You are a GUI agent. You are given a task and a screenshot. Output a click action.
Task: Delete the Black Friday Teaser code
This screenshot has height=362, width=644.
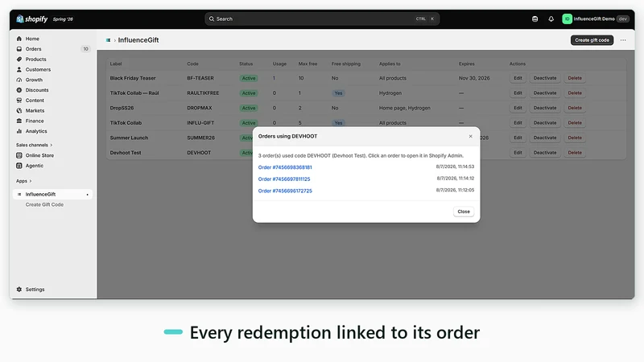pyautogui.click(x=575, y=78)
